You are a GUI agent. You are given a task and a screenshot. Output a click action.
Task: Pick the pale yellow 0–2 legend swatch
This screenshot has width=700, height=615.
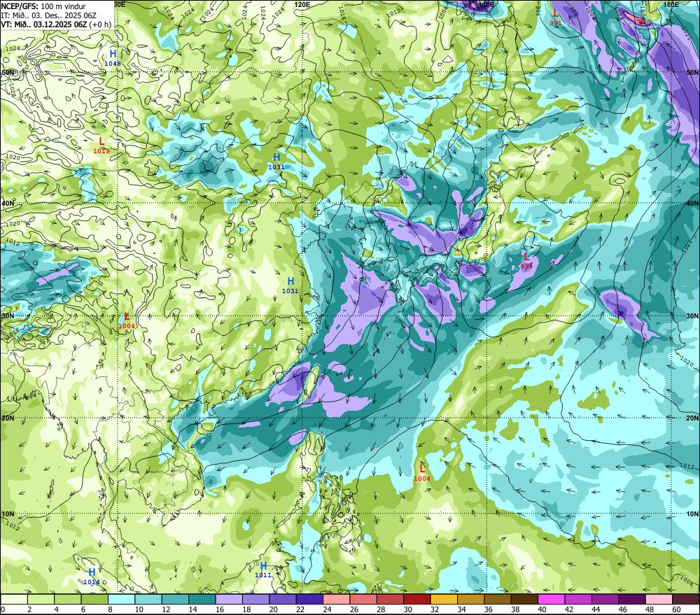click(14, 599)
